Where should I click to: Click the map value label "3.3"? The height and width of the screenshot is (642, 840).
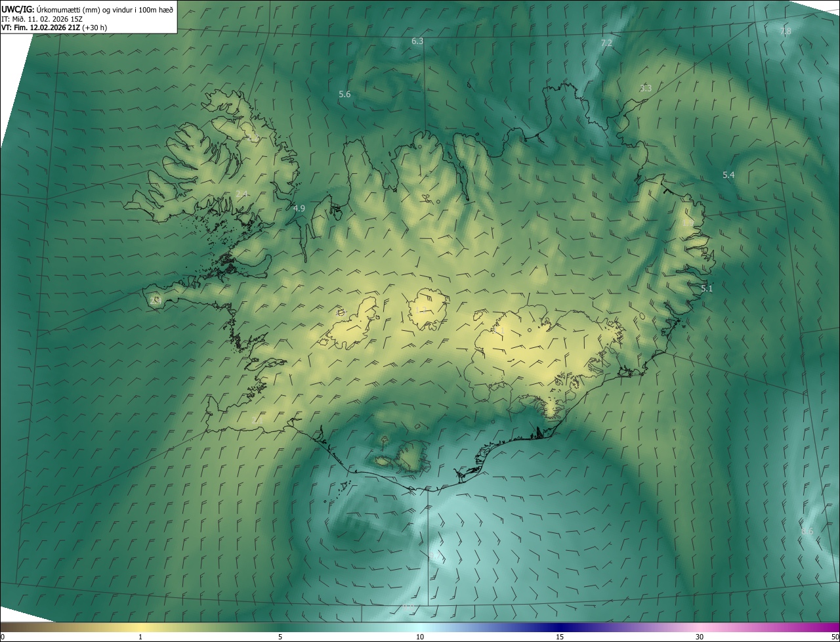(646, 88)
